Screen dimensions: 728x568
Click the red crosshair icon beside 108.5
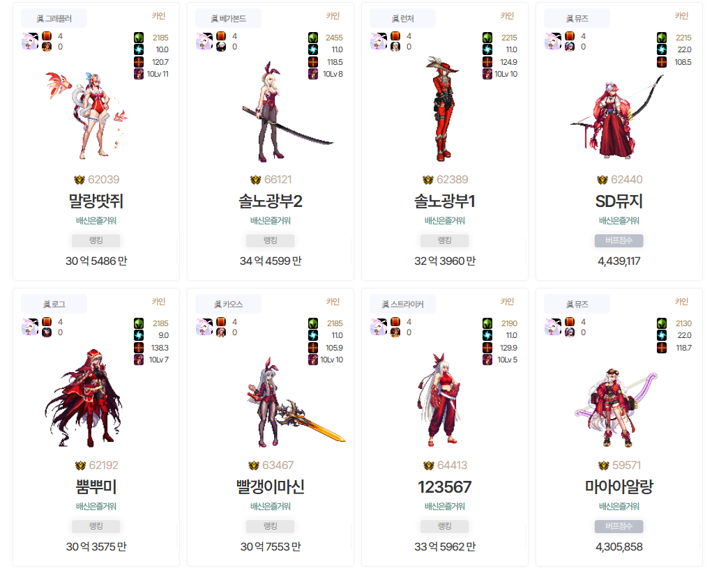click(662, 62)
